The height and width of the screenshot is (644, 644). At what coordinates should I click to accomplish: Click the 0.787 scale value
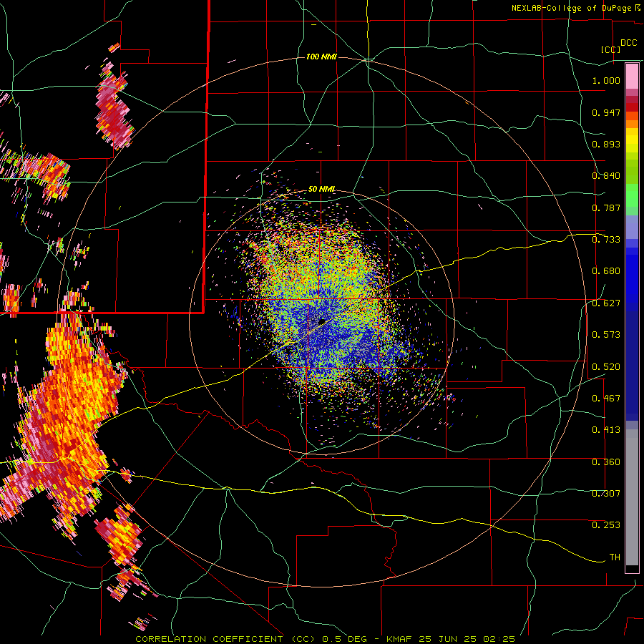pyautogui.click(x=606, y=208)
